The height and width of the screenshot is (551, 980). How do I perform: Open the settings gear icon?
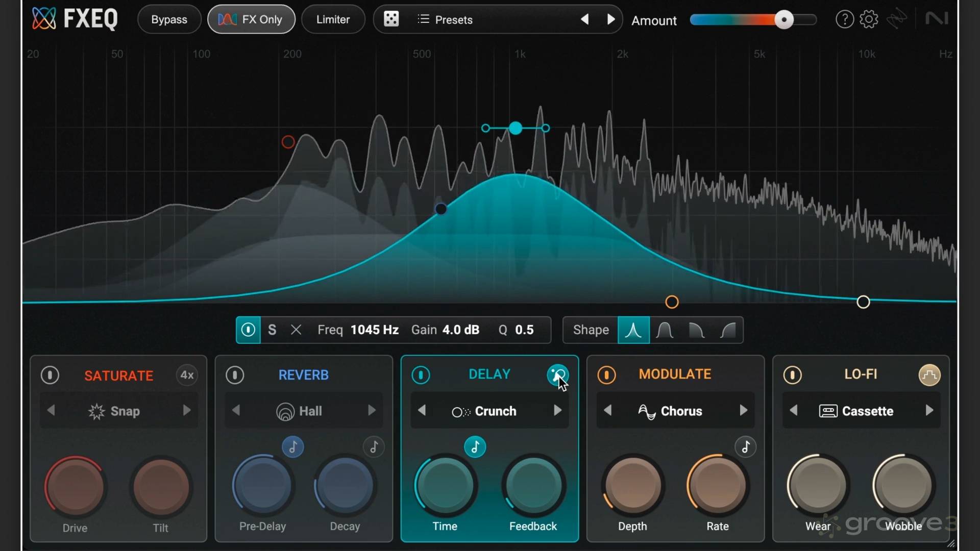[x=869, y=19]
